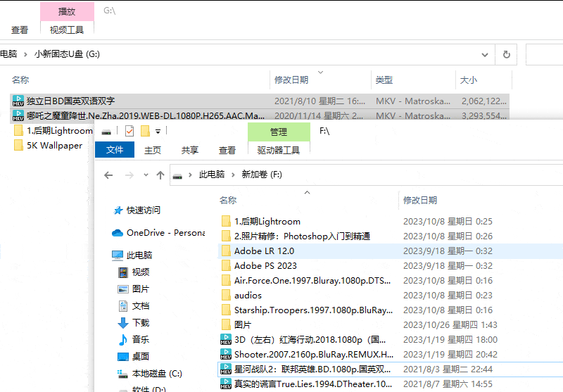Click the F:\ window title text
563x392 pixels.
click(x=324, y=131)
